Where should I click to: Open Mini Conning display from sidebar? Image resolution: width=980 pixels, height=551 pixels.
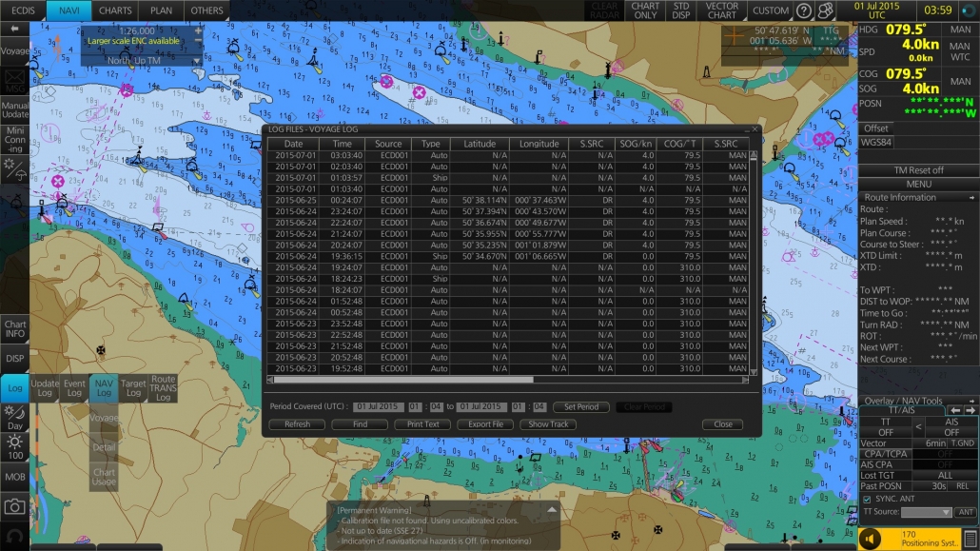click(x=14, y=140)
